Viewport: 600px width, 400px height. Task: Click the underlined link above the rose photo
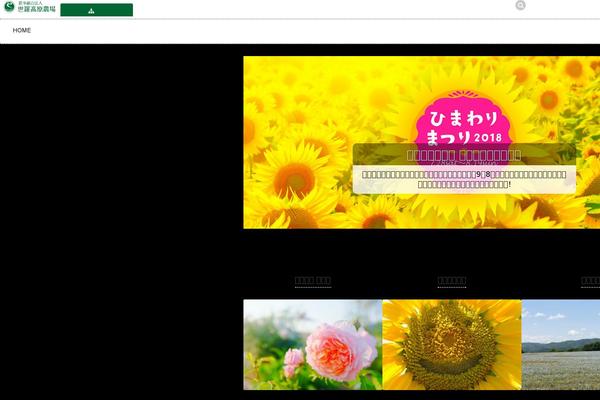point(313,282)
